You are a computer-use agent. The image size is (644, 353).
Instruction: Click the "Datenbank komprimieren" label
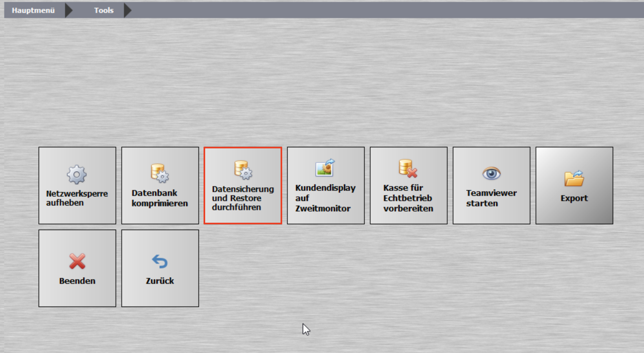(x=160, y=198)
